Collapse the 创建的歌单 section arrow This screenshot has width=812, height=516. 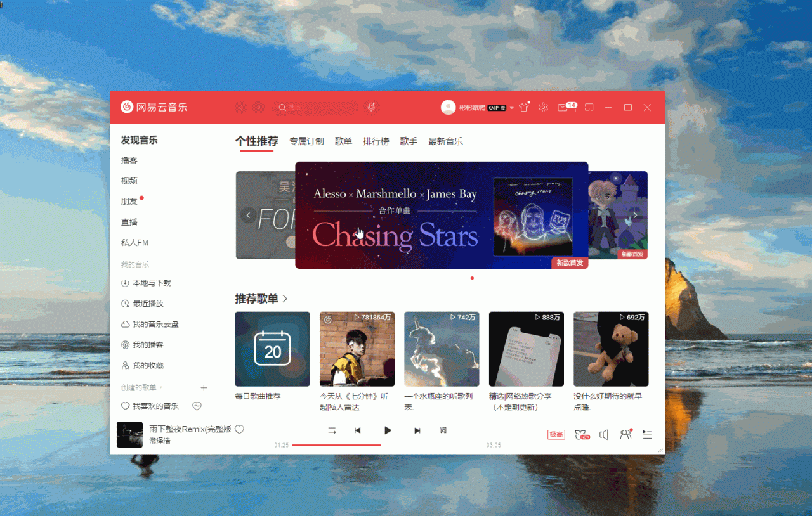tap(161, 387)
